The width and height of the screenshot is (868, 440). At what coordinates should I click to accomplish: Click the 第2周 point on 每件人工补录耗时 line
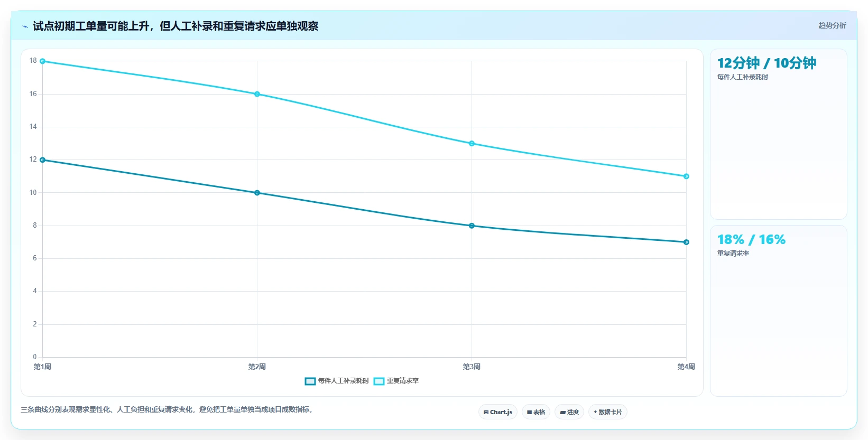pos(257,193)
